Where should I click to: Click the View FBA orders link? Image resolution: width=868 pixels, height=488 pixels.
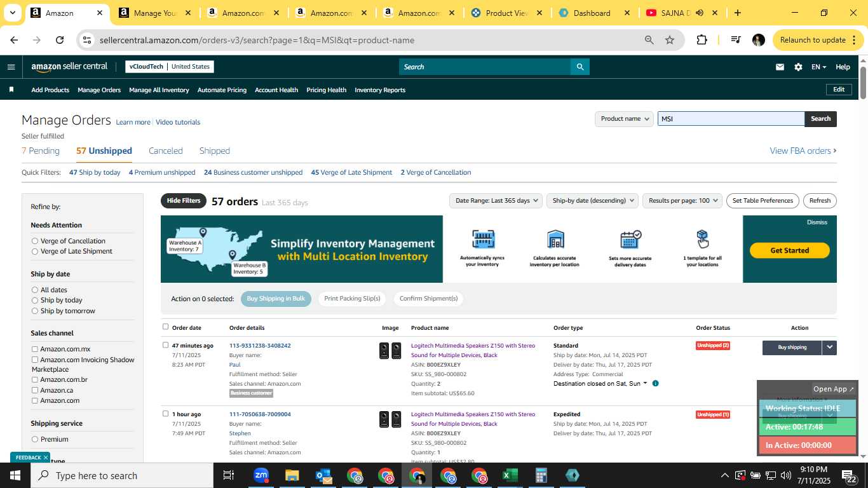click(x=803, y=151)
